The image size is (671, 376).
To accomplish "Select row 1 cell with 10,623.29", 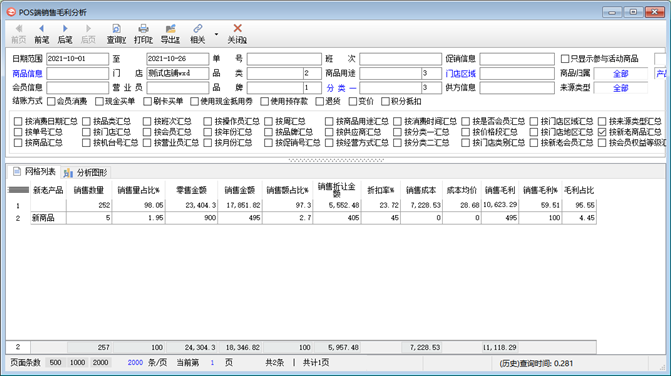I will pyautogui.click(x=500, y=205).
